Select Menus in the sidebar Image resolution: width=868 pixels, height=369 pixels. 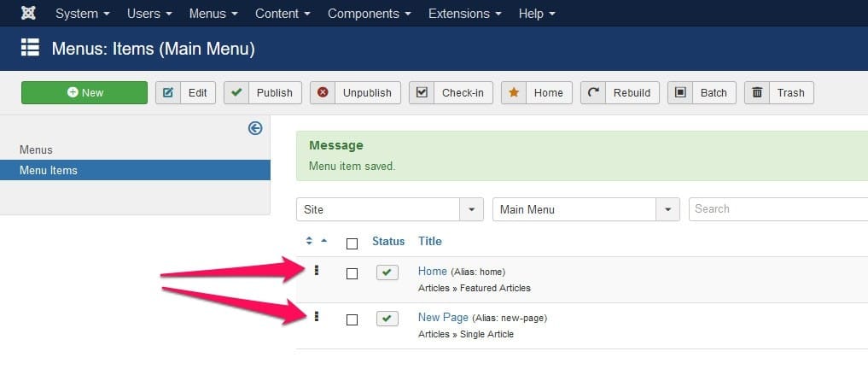click(x=36, y=149)
